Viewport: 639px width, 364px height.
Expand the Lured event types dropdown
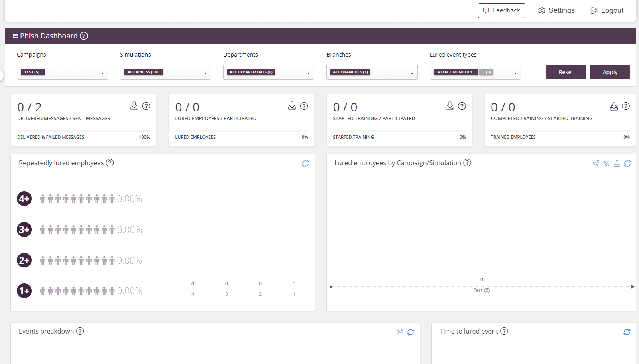pos(475,73)
